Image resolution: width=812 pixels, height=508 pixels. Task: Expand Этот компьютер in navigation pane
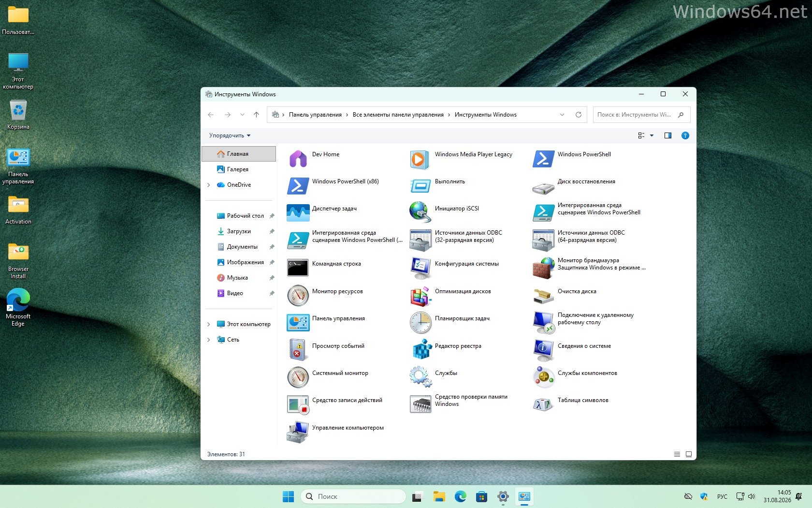209,324
